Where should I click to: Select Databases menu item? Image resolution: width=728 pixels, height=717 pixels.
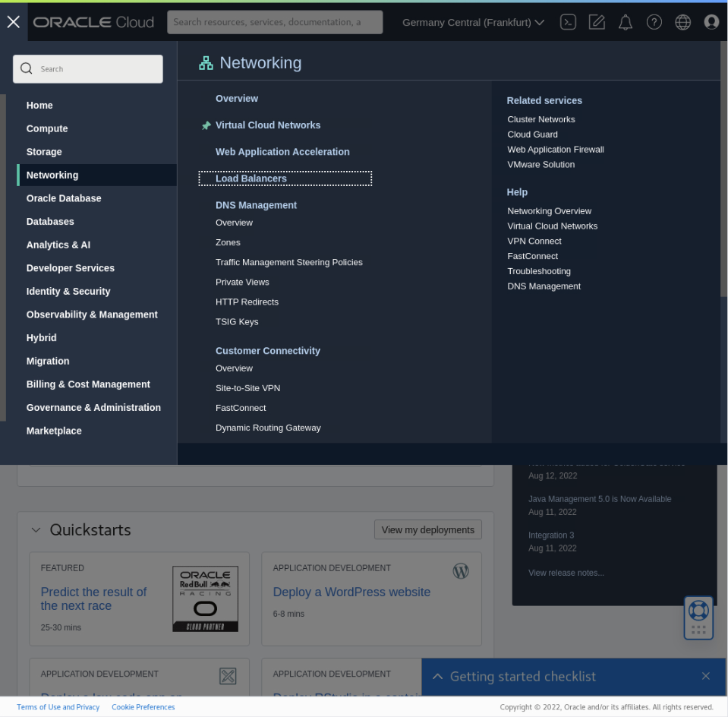[x=50, y=222]
